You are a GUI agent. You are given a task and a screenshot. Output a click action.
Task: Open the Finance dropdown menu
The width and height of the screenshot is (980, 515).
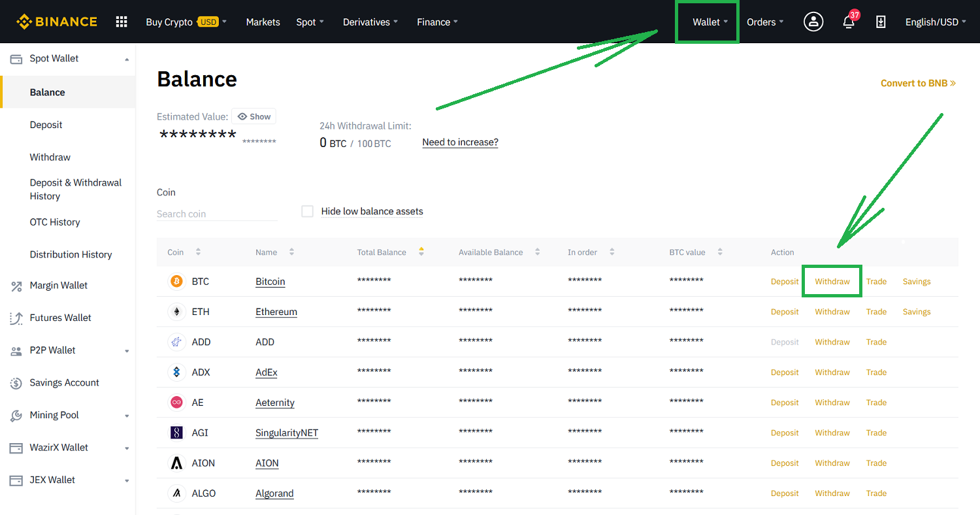pyautogui.click(x=437, y=22)
